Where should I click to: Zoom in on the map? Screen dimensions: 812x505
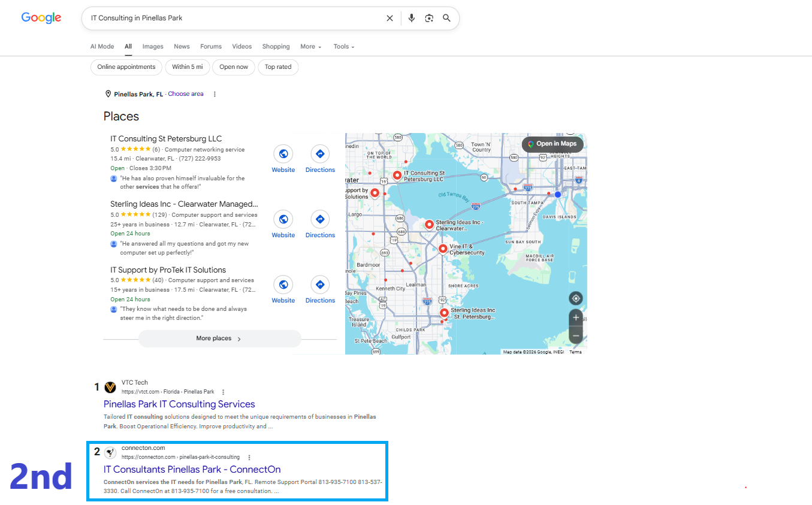click(576, 317)
